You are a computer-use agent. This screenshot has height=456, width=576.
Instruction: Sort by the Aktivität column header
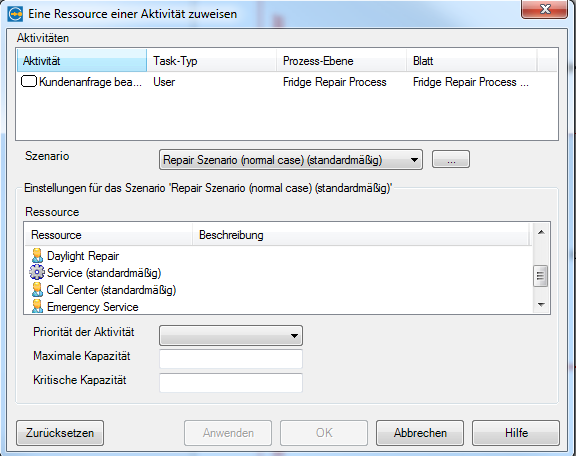tap(82, 61)
